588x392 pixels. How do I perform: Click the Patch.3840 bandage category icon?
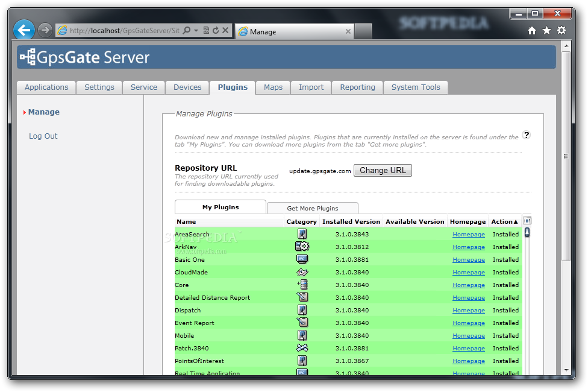tap(302, 348)
